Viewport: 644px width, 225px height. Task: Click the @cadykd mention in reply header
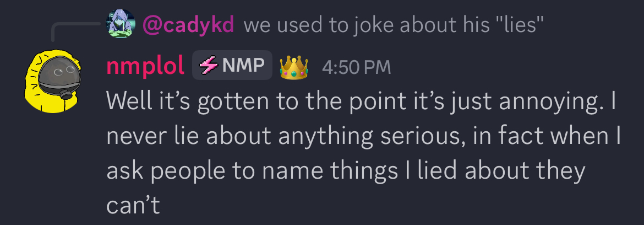tap(188, 25)
